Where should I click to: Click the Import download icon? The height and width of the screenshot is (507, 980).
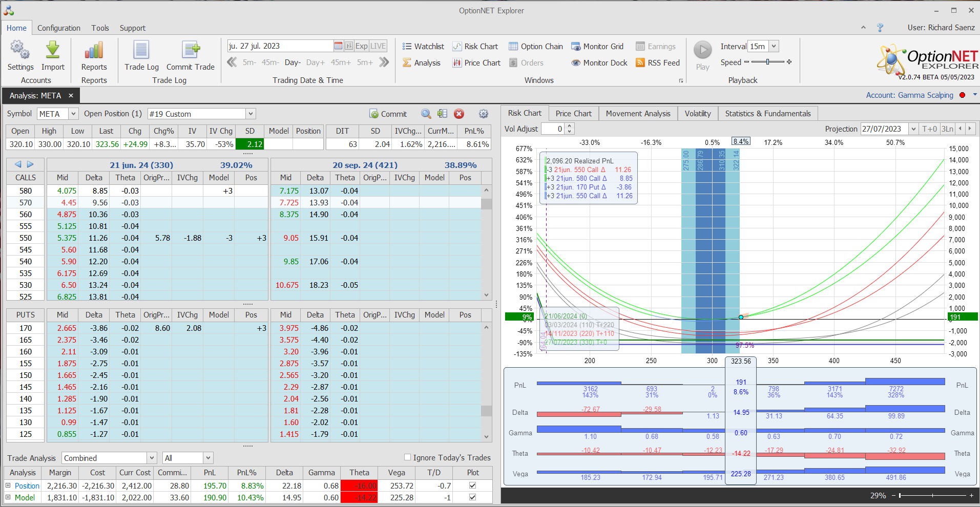pyautogui.click(x=53, y=50)
